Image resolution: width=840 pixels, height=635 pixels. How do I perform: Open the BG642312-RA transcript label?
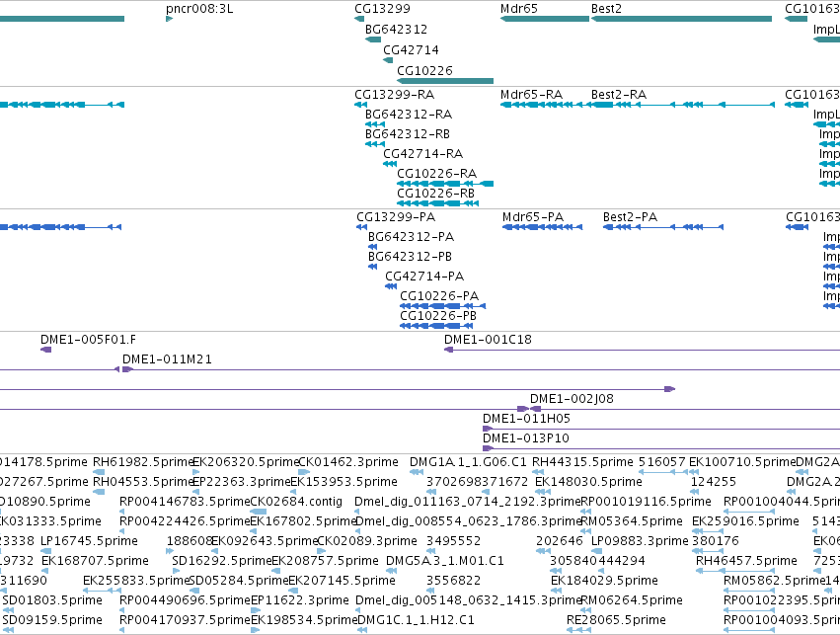click(x=409, y=115)
